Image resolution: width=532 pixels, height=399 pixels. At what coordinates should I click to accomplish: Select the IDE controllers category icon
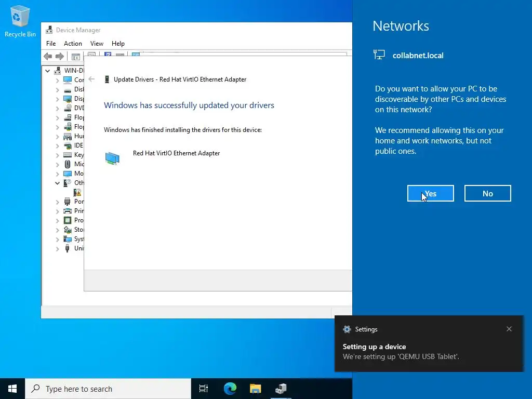pos(68,145)
